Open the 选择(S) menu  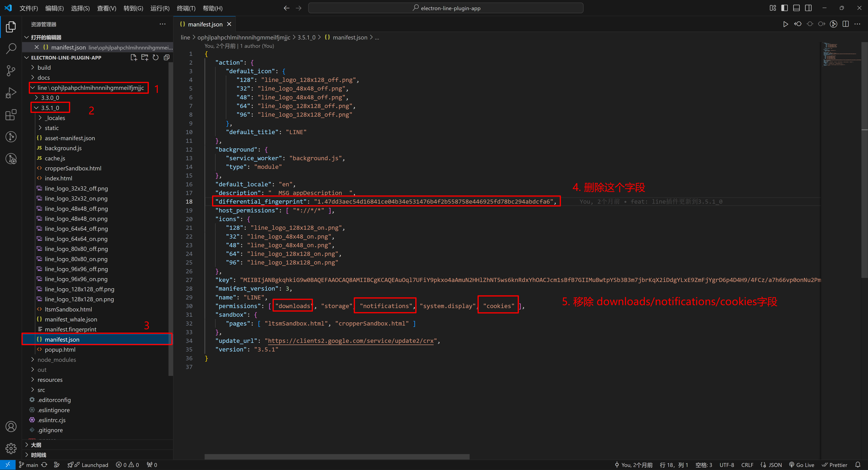80,8
